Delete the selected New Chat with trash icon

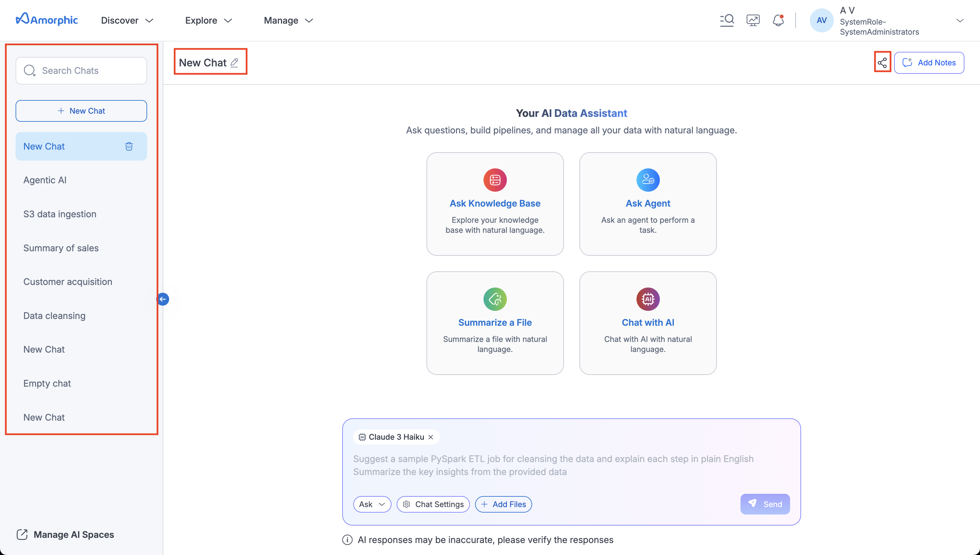click(x=129, y=146)
